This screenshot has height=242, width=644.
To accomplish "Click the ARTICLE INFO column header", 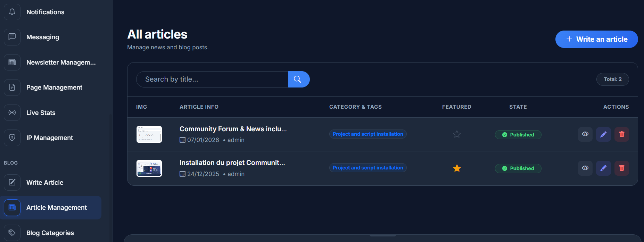I will 199,107.
